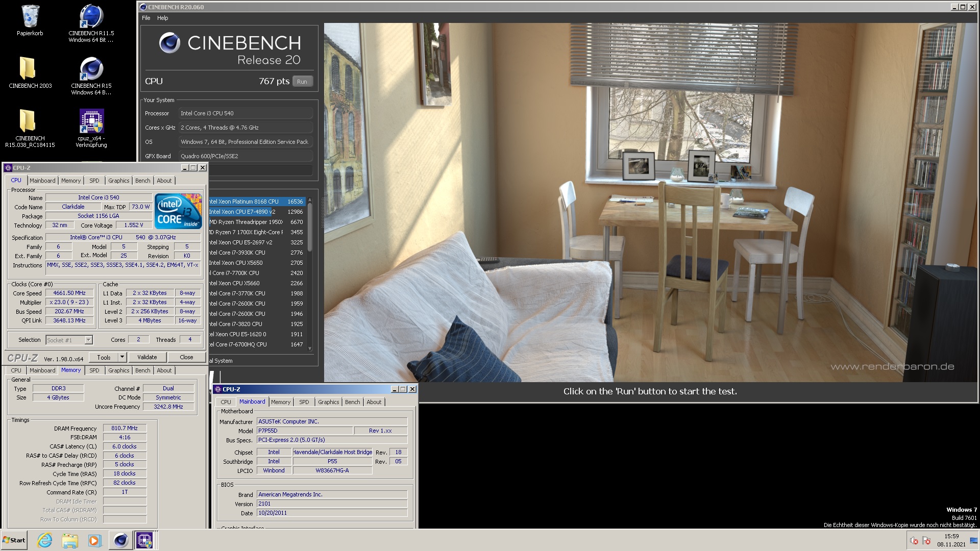Click the Show Desktop icon in the system tray

pos(973,541)
